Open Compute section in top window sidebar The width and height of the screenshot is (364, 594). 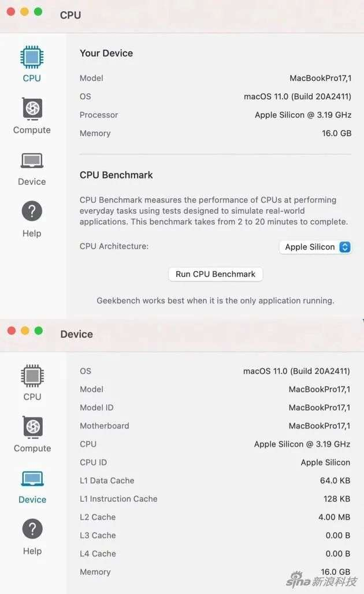tap(32, 109)
